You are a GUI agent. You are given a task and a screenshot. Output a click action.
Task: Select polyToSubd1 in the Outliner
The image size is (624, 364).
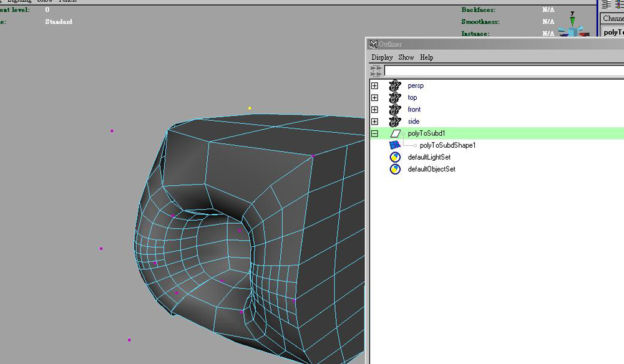click(426, 133)
